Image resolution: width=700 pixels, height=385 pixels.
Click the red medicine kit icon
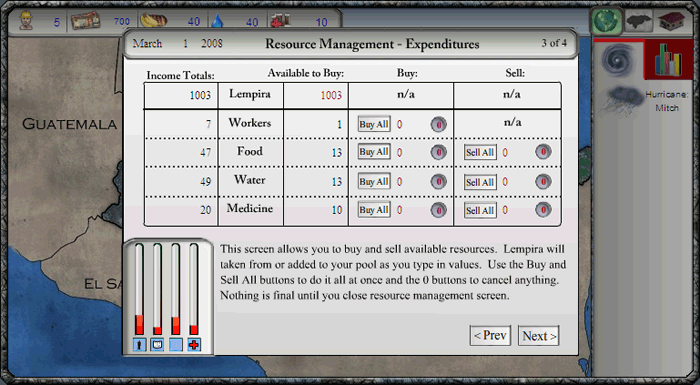coord(280,21)
